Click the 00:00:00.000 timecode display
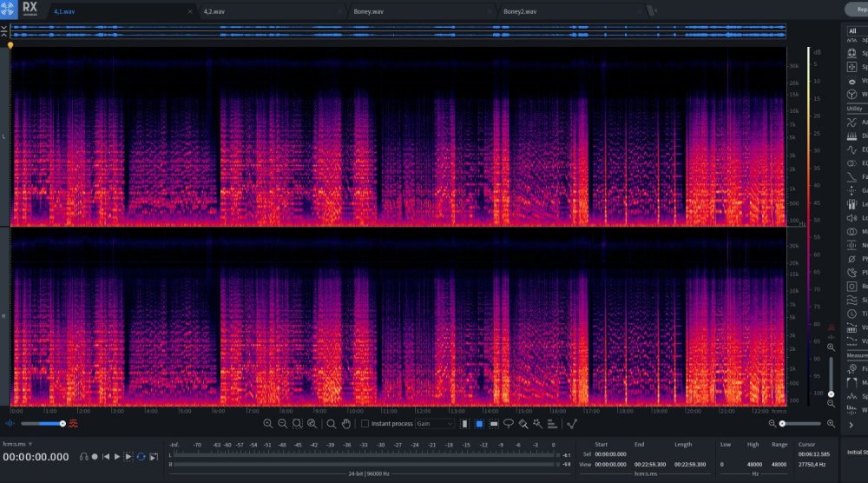868x483 pixels. coord(36,457)
